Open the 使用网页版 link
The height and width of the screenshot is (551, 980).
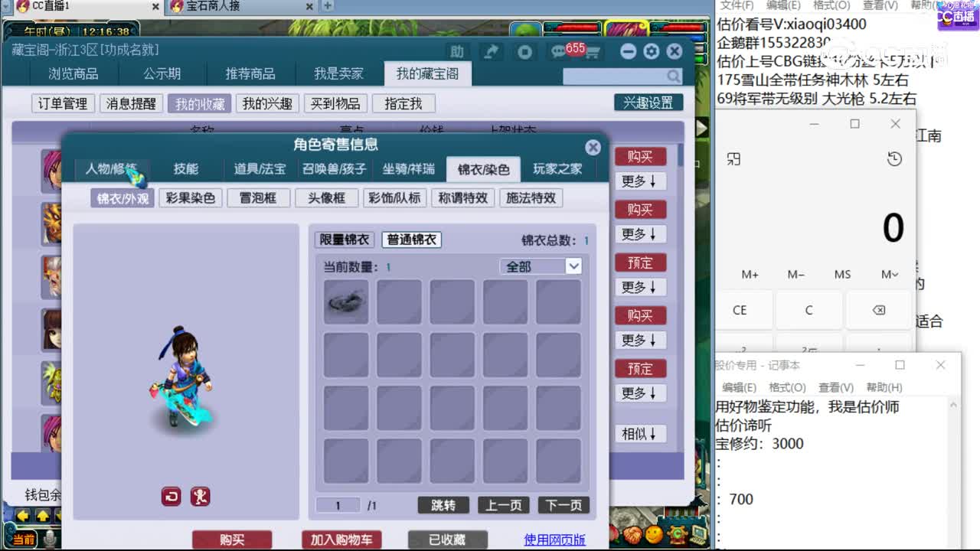[554, 540]
